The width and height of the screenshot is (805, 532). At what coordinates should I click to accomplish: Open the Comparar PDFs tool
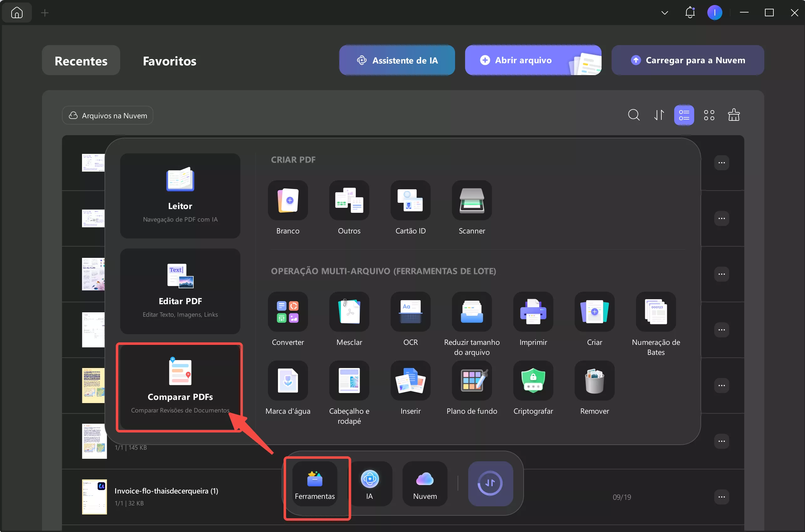point(180,387)
